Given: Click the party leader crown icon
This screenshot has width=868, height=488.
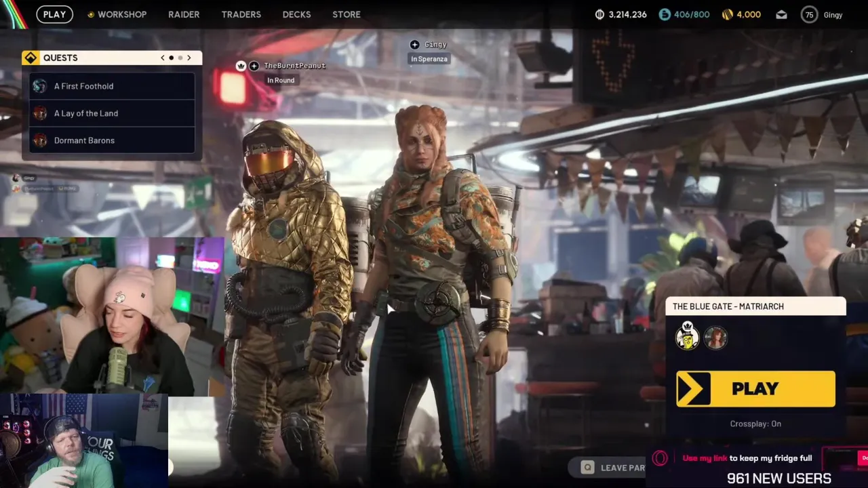Looking at the screenshot, I should 241,66.
